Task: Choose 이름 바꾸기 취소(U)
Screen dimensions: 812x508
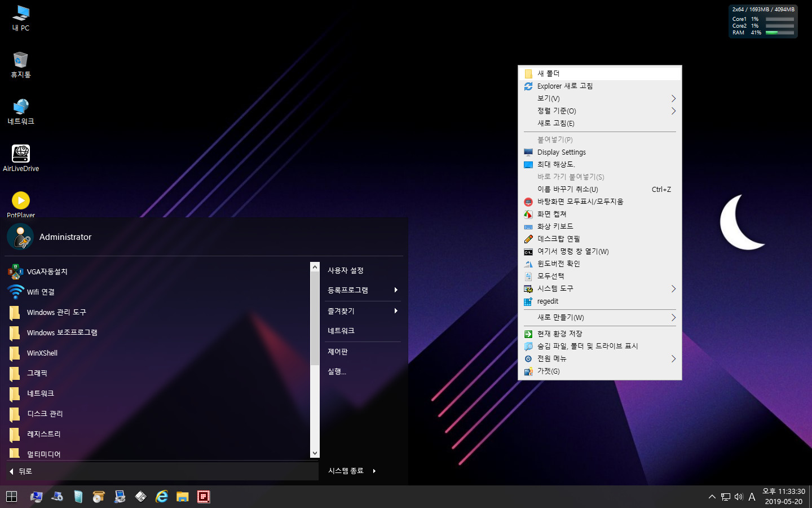Action: pos(600,189)
